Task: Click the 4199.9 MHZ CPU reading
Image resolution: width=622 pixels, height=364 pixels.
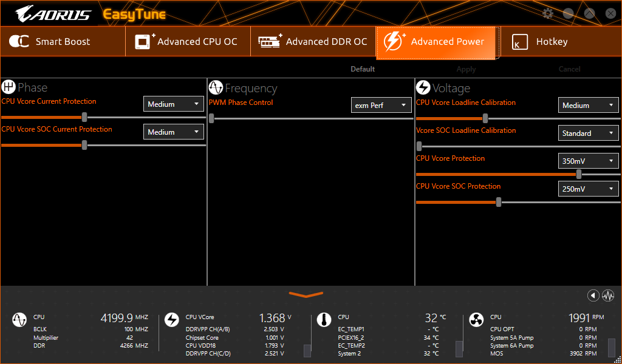Action: pyautogui.click(x=124, y=318)
